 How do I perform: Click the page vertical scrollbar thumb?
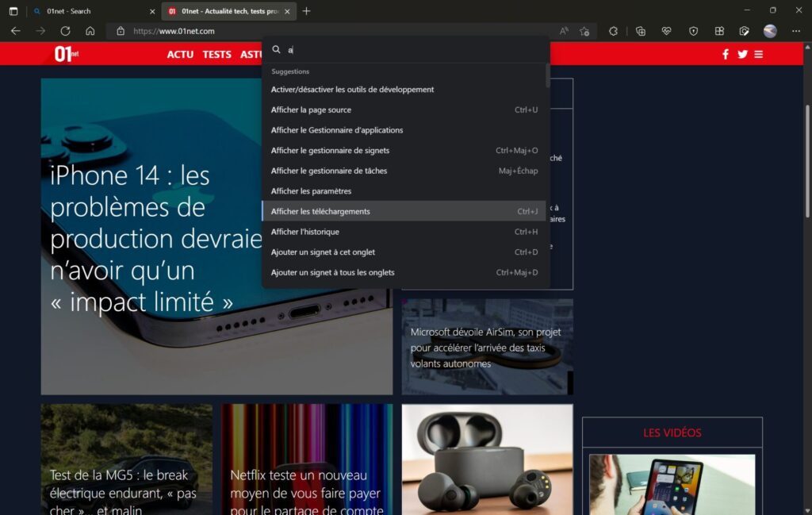(x=806, y=161)
